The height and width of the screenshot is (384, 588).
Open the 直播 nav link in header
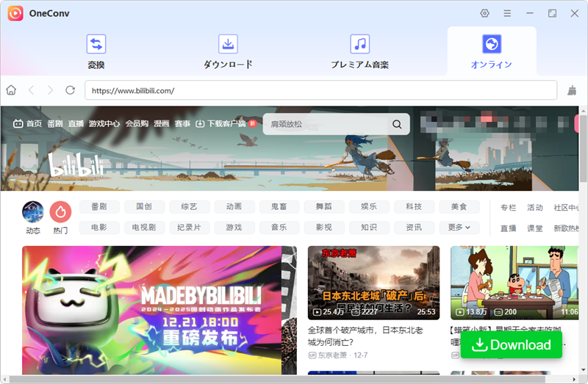(x=76, y=123)
